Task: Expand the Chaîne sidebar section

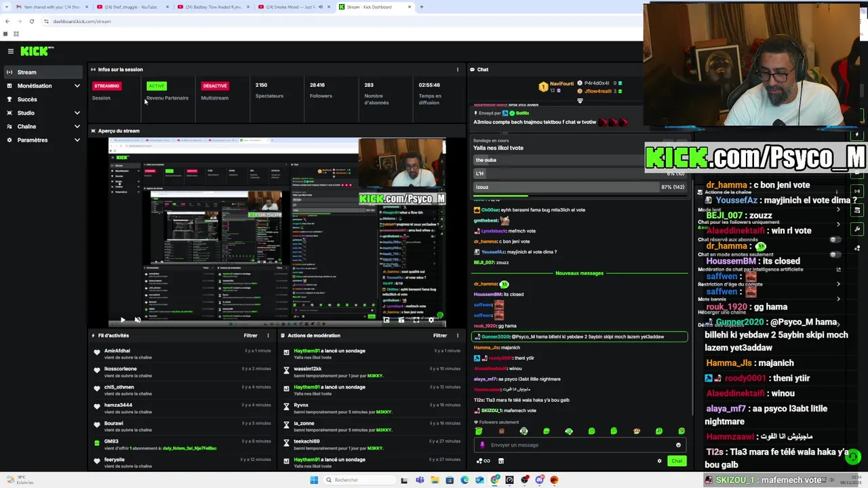Action: point(42,126)
